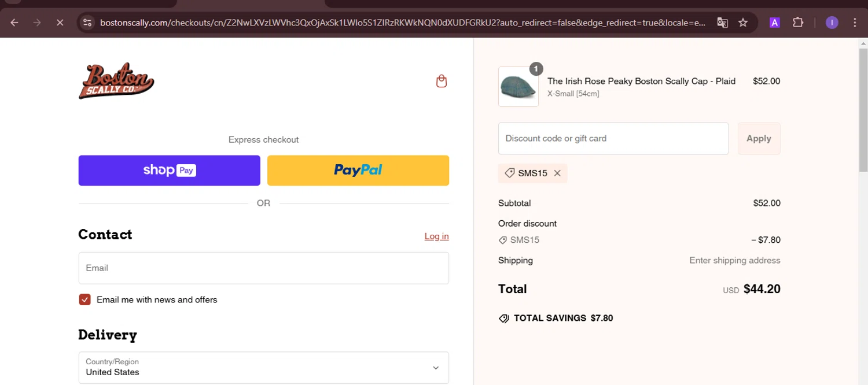The width and height of the screenshot is (868, 385).
Task: Click the browser forward arrow
Action: (x=37, y=23)
